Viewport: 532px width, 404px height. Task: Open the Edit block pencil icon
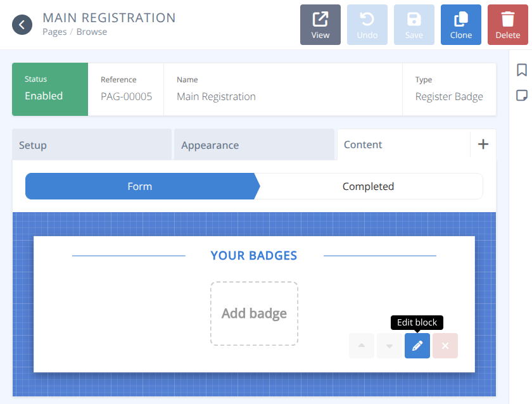click(x=417, y=346)
